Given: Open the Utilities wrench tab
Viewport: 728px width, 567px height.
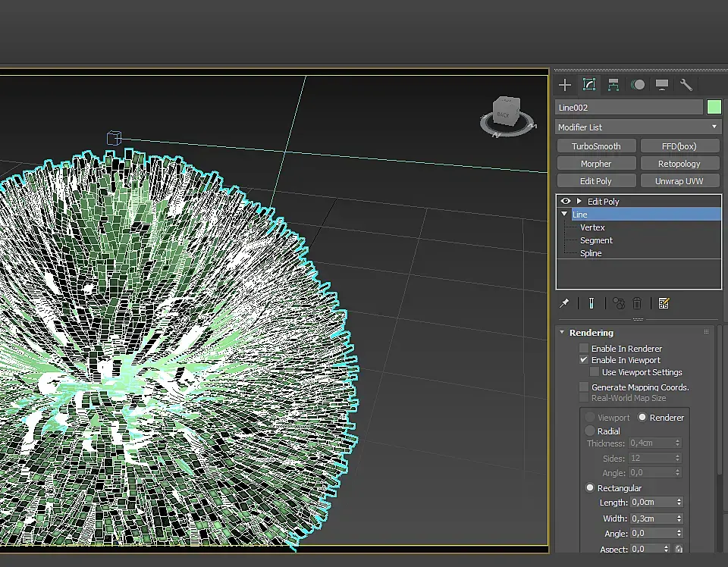Looking at the screenshot, I should [x=686, y=85].
